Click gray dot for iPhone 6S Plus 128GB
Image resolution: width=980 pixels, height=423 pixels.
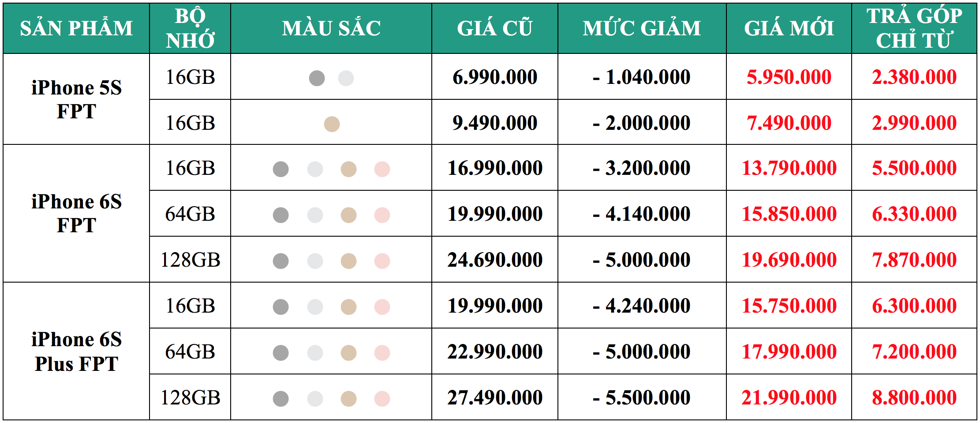click(x=281, y=399)
